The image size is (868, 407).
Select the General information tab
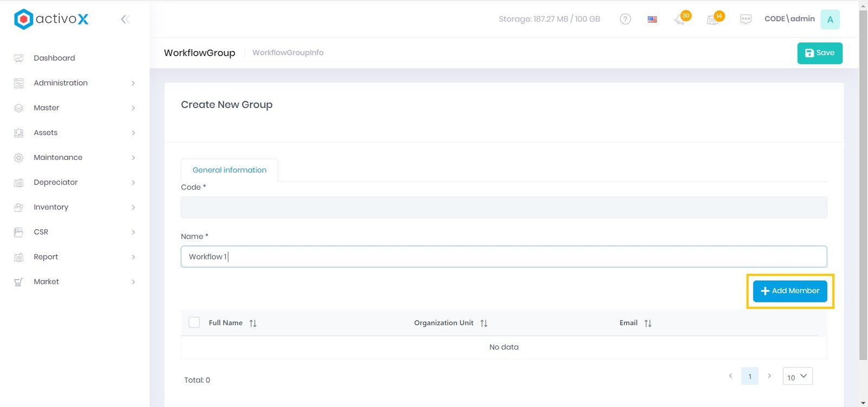(229, 170)
